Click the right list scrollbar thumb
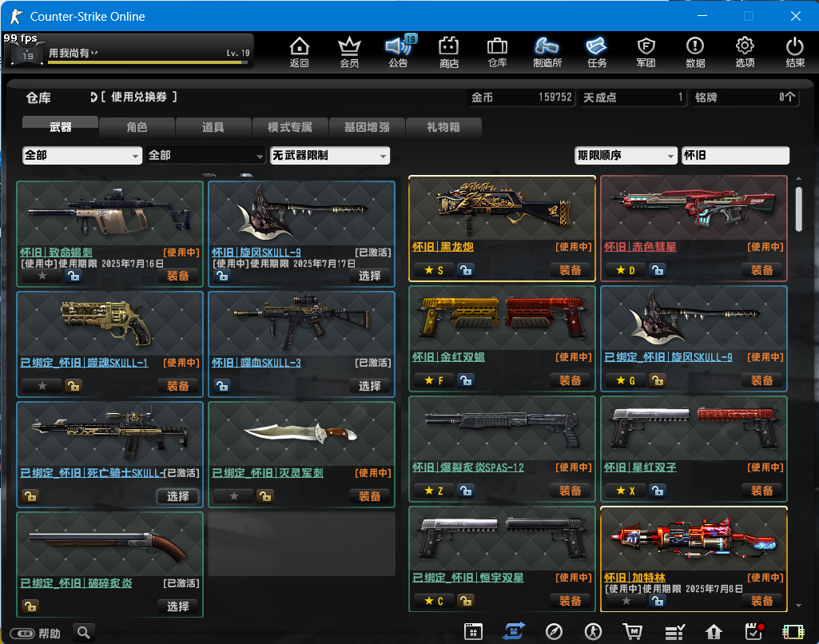Viewport: 819px width, 644px height. coord(799,209)
